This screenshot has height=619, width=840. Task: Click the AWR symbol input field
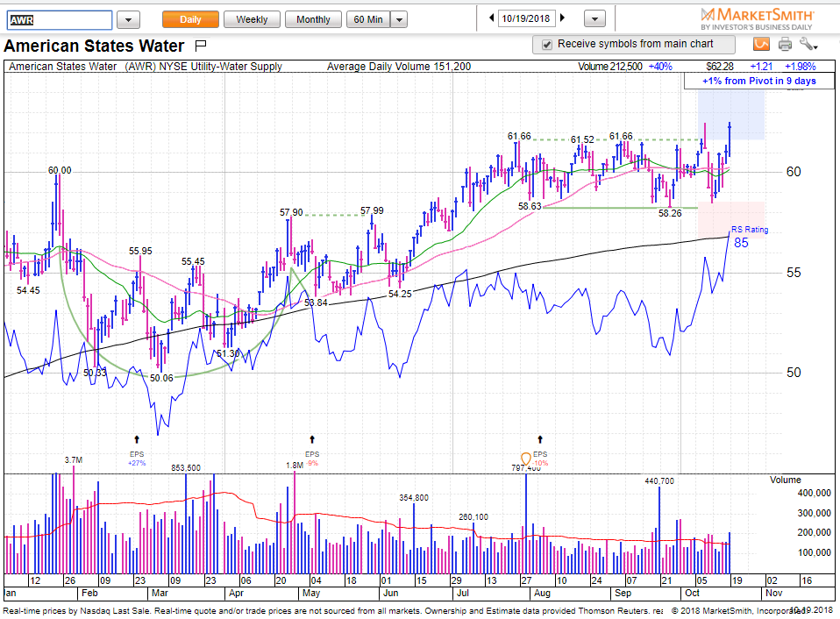60,20
